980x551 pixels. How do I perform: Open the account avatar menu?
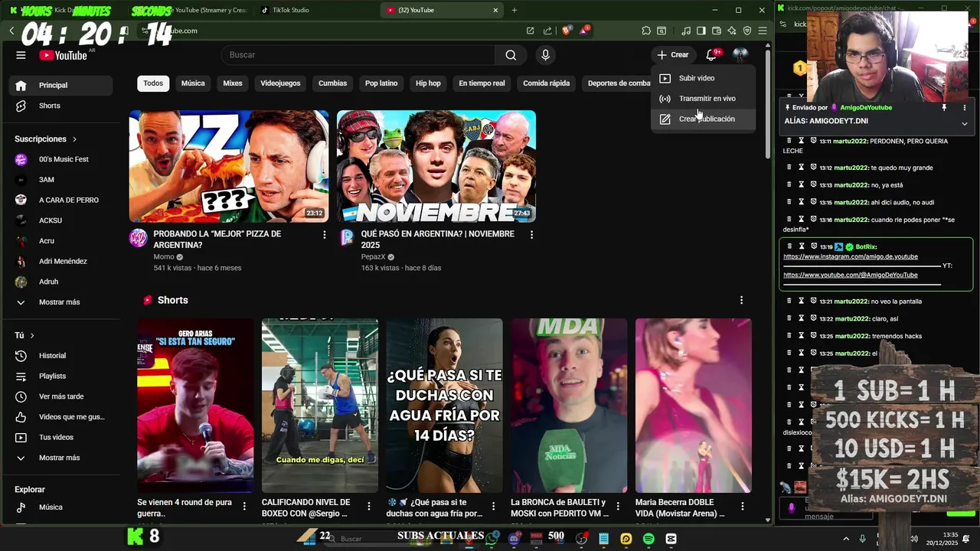click(740, 55)
